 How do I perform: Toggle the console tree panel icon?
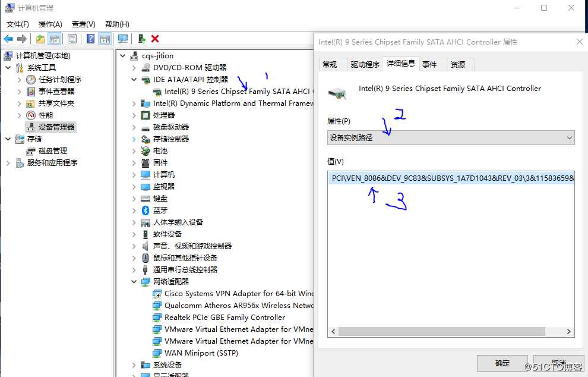click(x=53, y=38)
